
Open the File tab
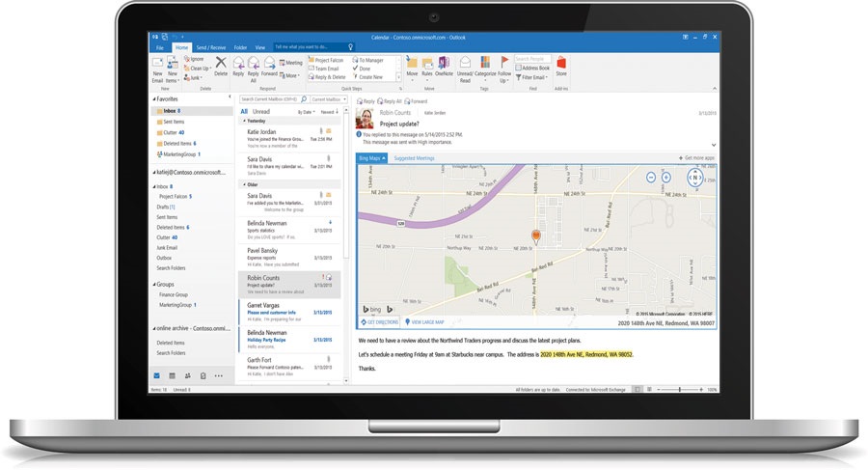coord(159,47)
